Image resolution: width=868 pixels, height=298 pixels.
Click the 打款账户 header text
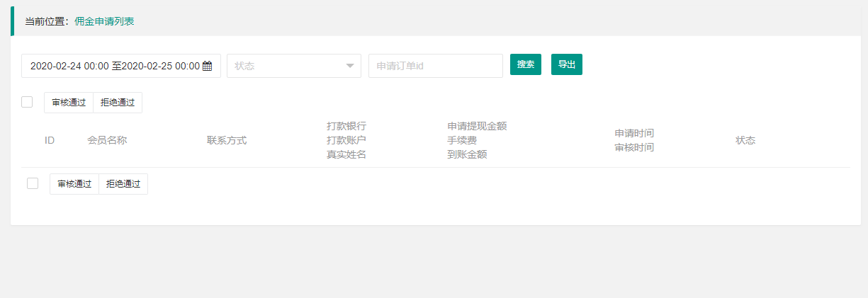point(346,140)
